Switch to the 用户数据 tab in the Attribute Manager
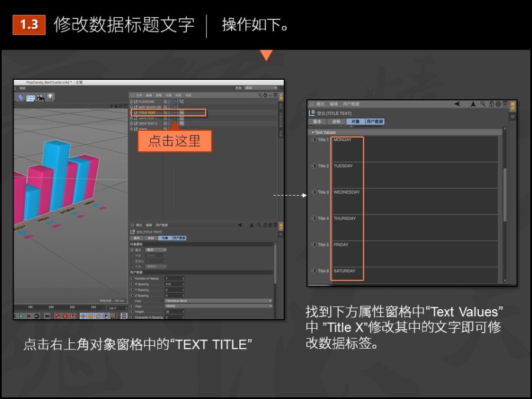532x399 pixels. (375, 121)
